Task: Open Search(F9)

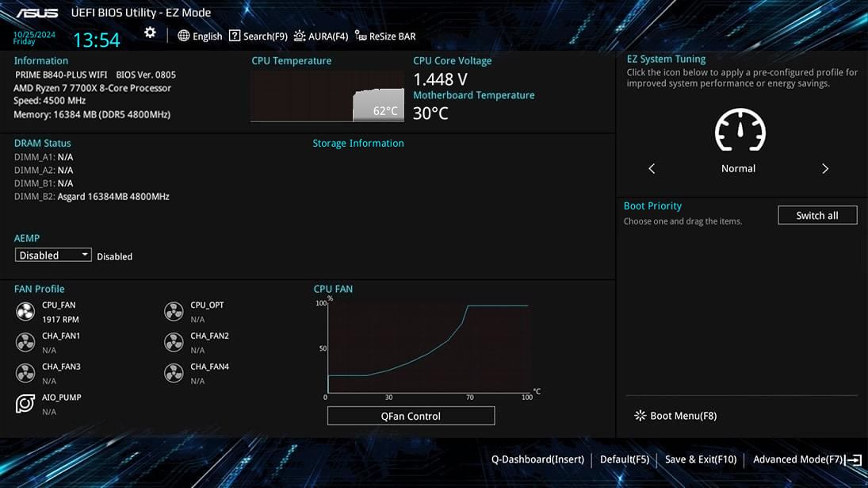Action: [x=266, y=37]
